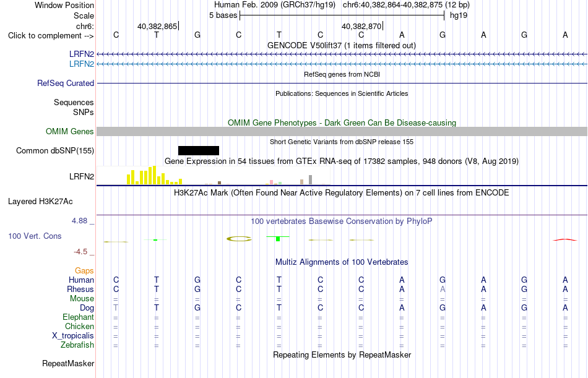This screenshot has width=588, height=378.
Task: Click 'Publications: Sequences in Scientific Articles' title
Action: tap(342, 93)
